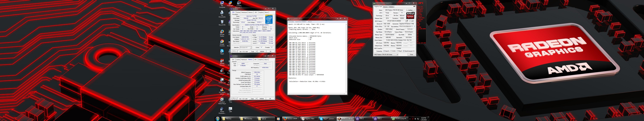Click Intel Core i7 logo in CPU-Z
Viewport: 644px width, 121px height.
coord(269,19)
